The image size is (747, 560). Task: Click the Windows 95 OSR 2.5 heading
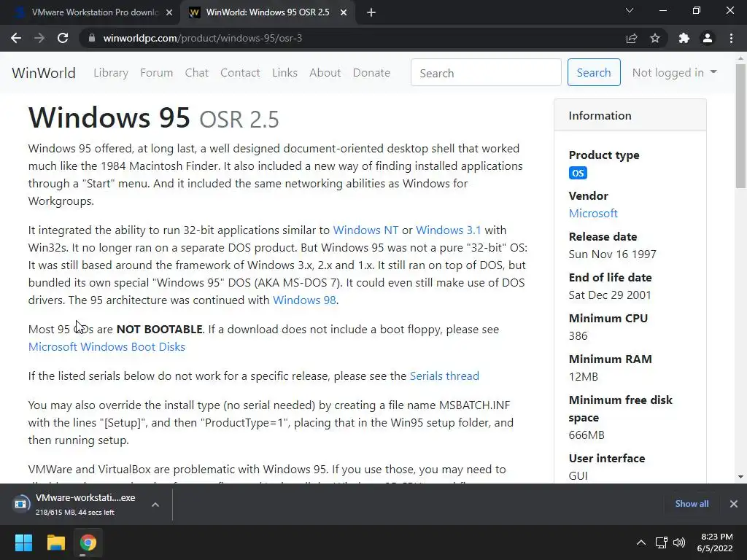(153, 117)
